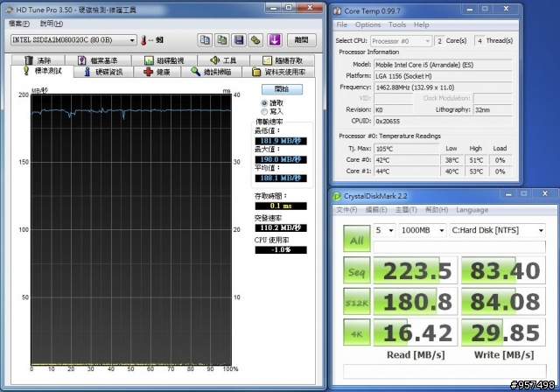Click the Tj. Max value 105°C
Image resolution: width=560 pixels, height=392 pixels.
pos(406,149)
